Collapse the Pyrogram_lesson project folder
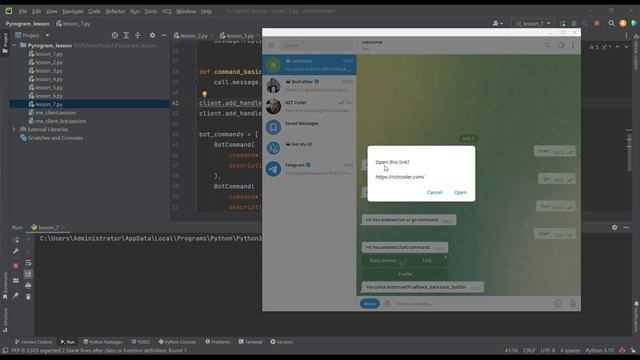 pos(15,45)
